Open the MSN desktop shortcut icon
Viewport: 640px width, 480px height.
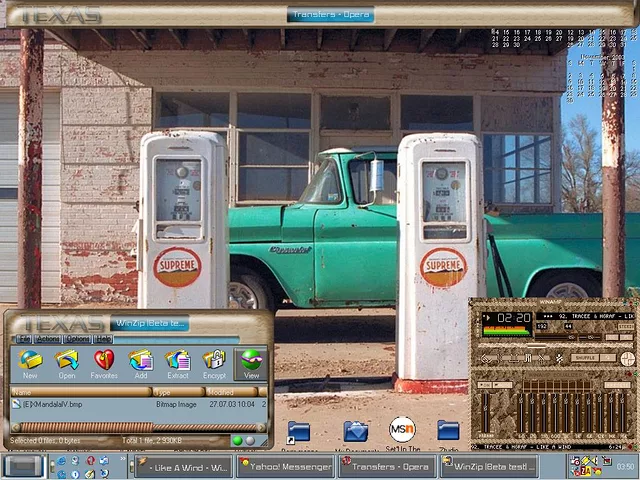pos(402,430)
